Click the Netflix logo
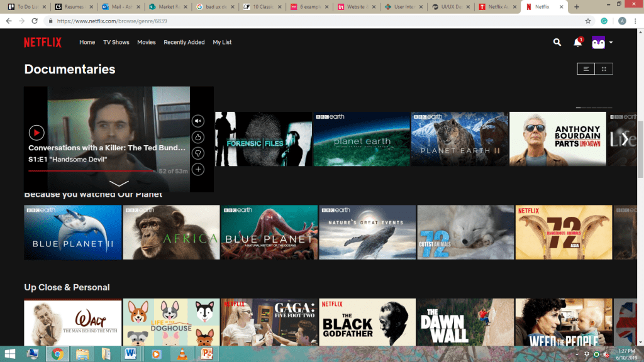 point(43,42)
